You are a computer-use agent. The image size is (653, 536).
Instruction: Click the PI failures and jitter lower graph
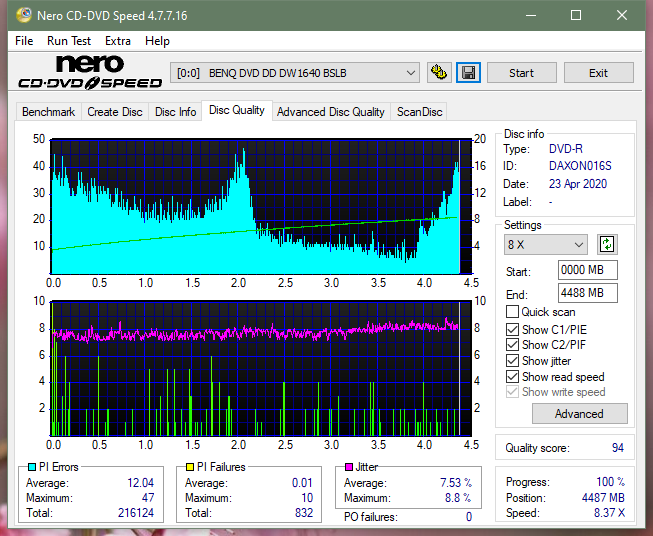point(261,369)
